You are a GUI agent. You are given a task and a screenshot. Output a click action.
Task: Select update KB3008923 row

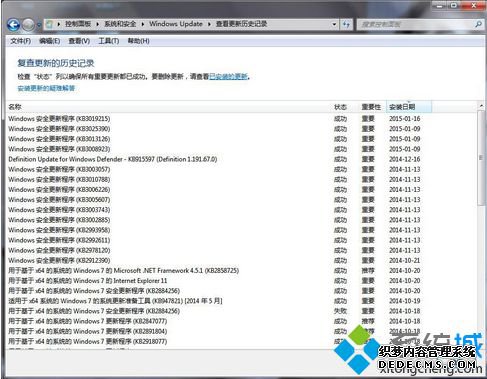click(241, 149)
